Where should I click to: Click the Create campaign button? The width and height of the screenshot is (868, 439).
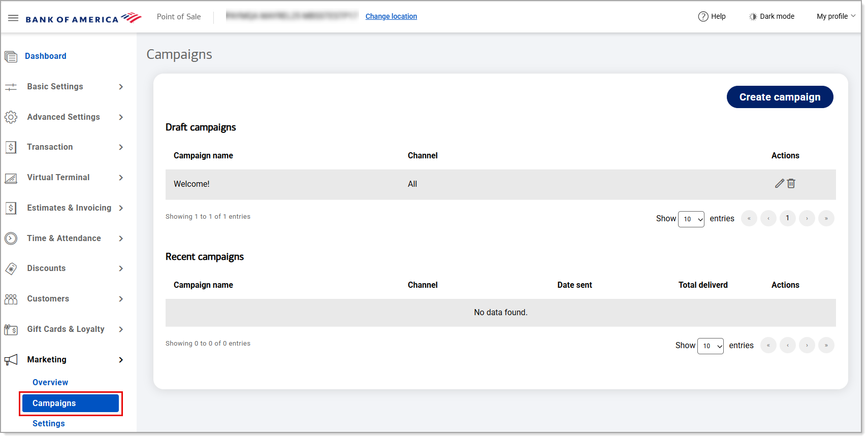coord(779,97)
